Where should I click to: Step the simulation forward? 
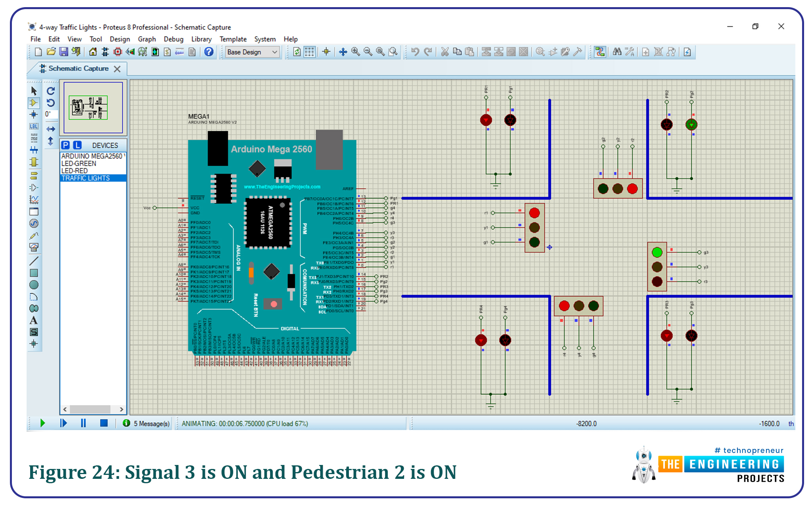(63, 423)
